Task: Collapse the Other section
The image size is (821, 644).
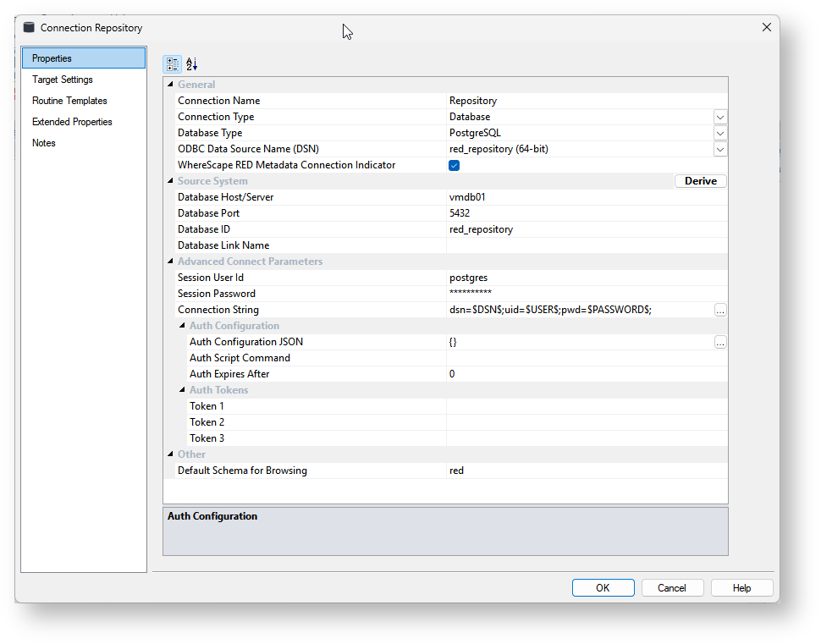Action: point(170,454)
